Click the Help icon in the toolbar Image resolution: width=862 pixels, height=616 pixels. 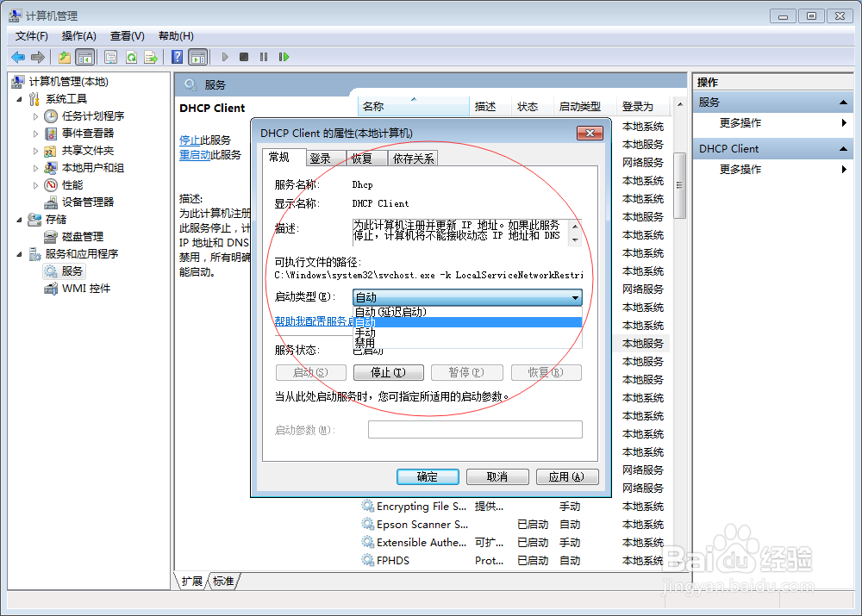point(176,56)
